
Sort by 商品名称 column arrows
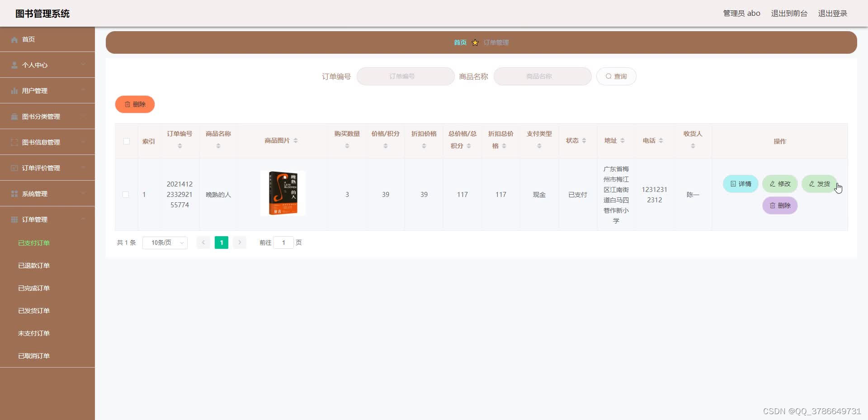[218, 146]
